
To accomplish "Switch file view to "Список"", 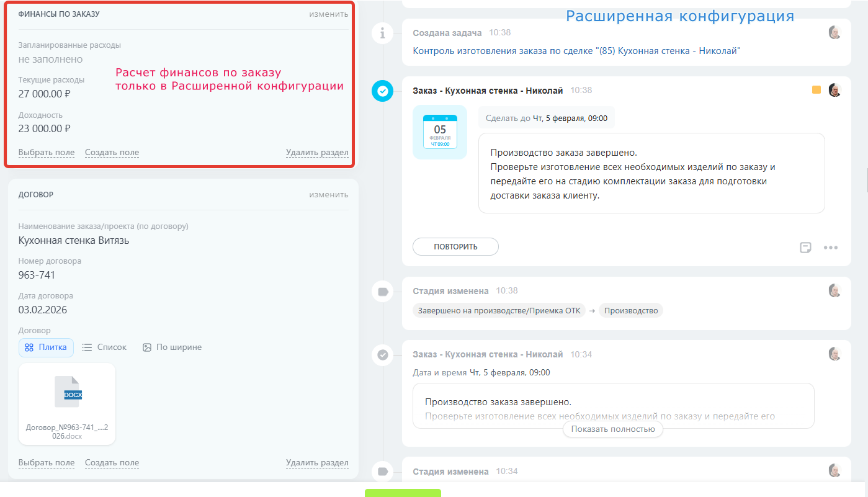I will (104, 347).
